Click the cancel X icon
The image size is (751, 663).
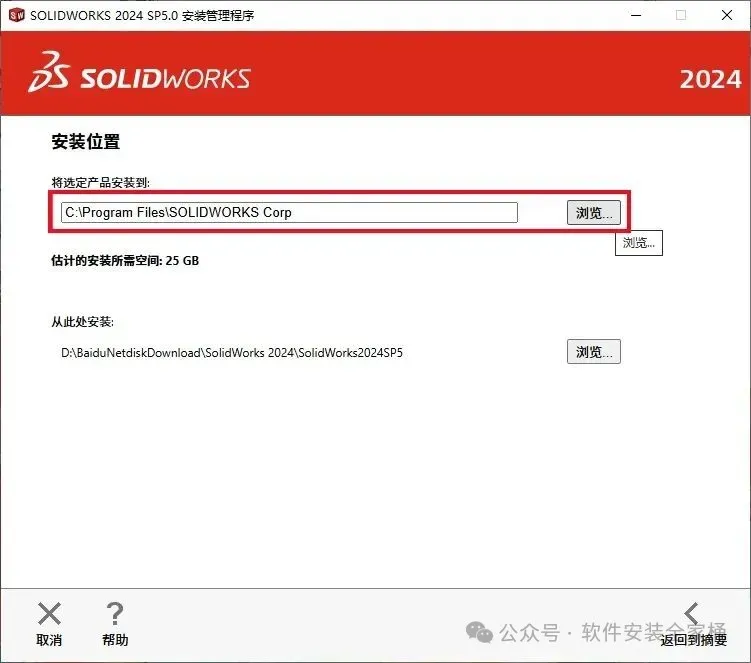[x=49, y=614]
